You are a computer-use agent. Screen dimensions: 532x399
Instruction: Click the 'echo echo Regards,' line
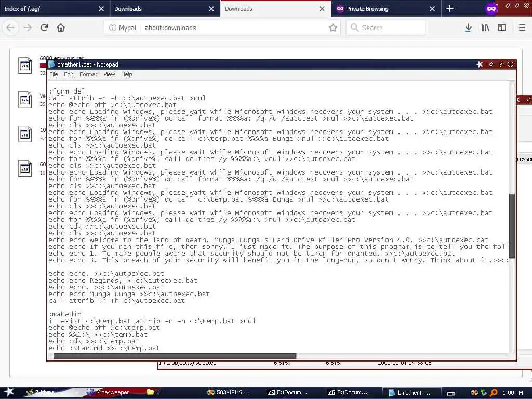tap(123, 281)
